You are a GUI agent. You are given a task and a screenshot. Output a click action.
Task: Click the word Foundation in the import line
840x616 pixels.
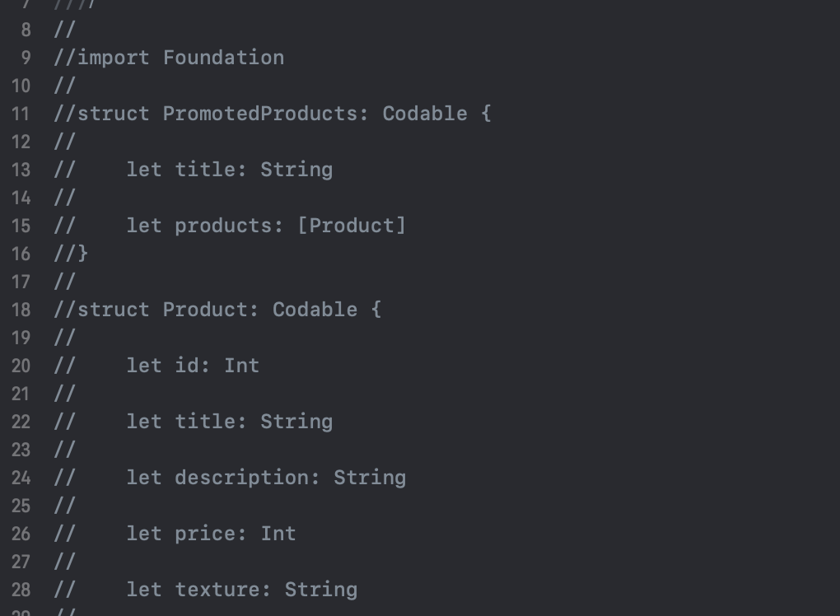click(x=223, y=58)
